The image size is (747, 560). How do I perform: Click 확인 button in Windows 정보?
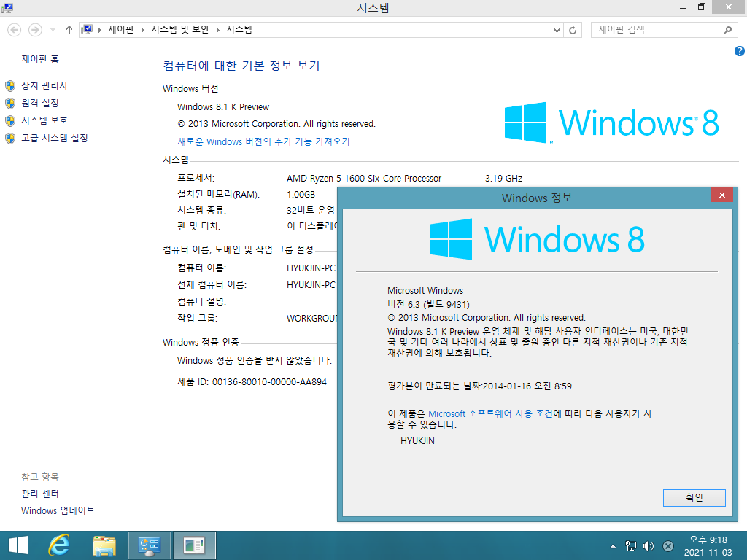(x=694, y=497)
